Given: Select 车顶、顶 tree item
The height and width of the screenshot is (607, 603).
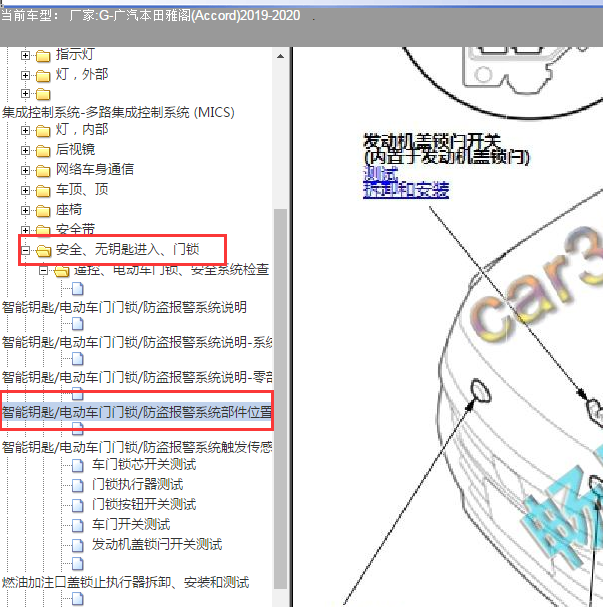Looking at the screenshot, I should click(x=82, y=189).
